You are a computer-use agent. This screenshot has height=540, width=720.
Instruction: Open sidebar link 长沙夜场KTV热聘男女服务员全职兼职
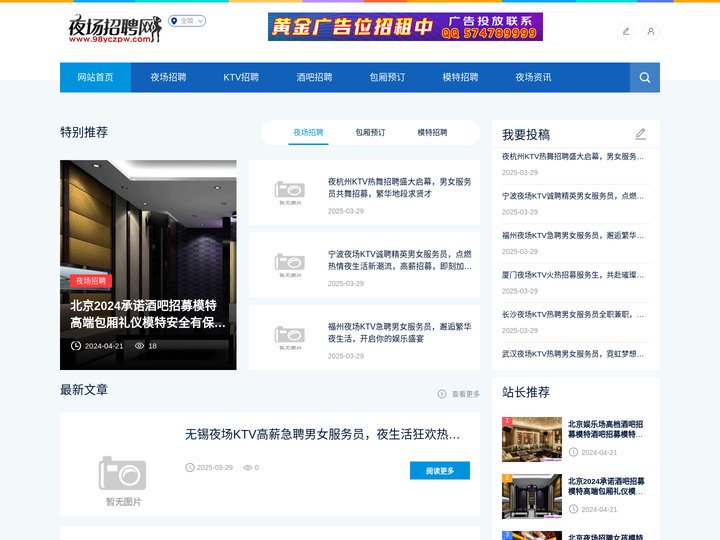click(x=573, y=315)
